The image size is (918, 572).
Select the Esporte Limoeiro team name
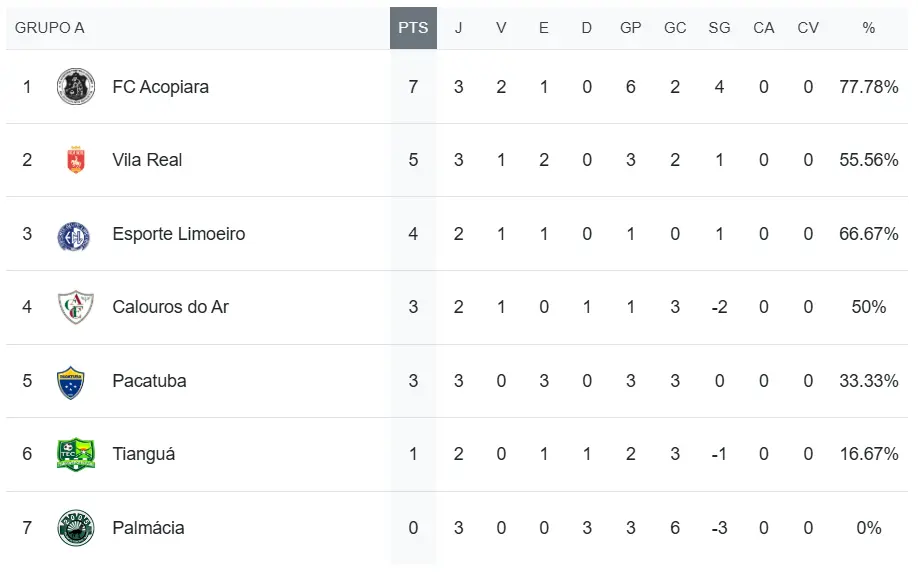179,234
